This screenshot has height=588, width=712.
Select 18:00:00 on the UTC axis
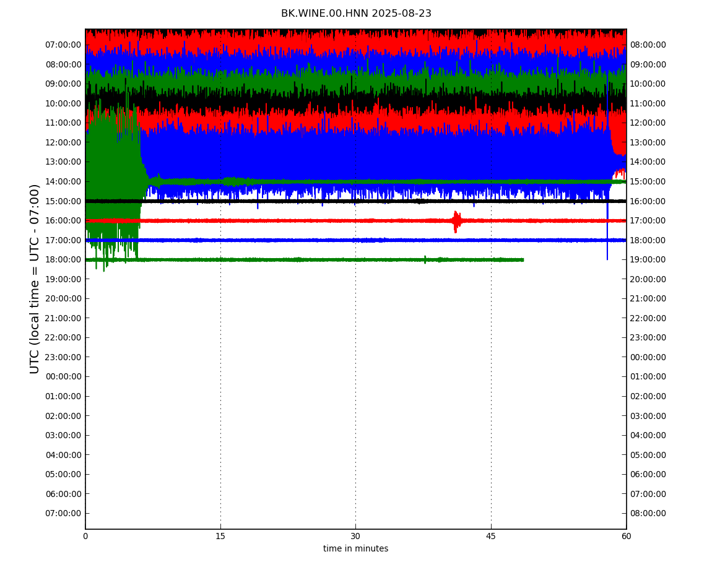63,260
